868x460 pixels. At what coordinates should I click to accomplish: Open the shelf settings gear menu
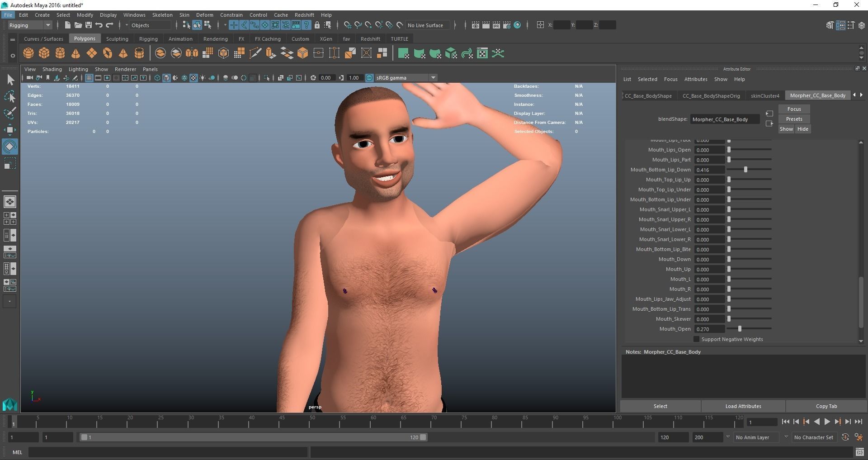pos(13,56)
